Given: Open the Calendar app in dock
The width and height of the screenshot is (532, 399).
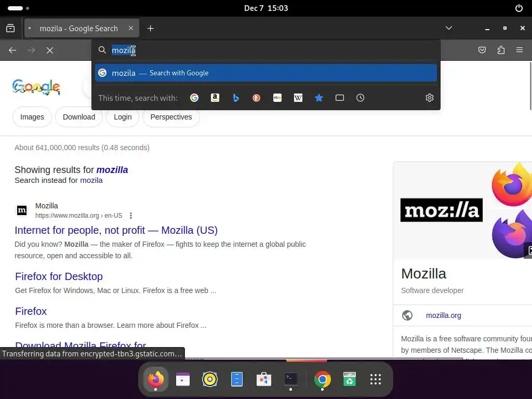Looking at the screenshot, I should click(x=183, y=379).
